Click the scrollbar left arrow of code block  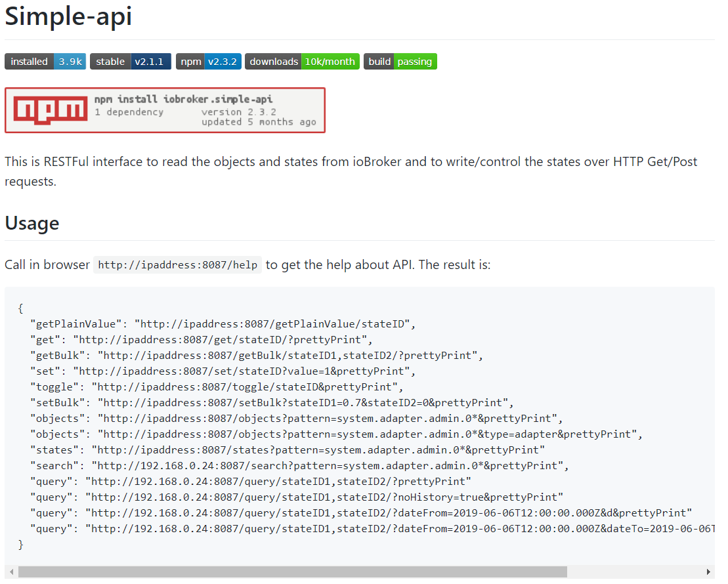pos(12,572)
